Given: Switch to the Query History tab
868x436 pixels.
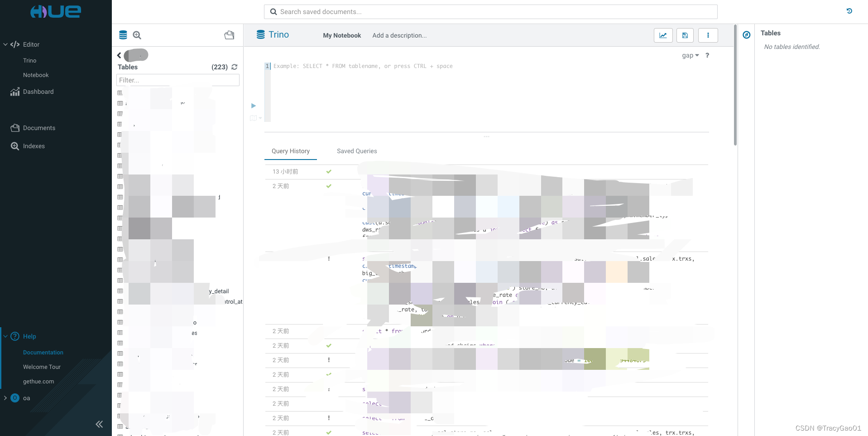Looking at the screenshot, I should 291,151.
